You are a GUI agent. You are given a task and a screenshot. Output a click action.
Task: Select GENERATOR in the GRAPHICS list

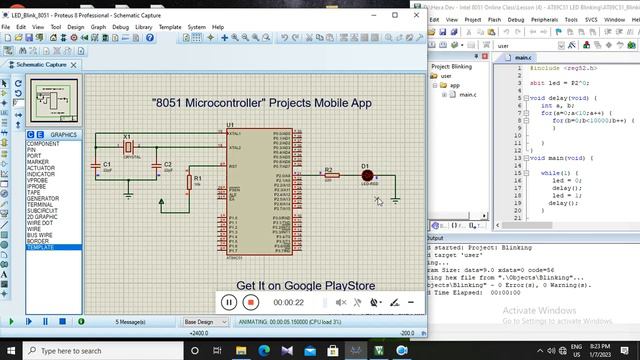43,198
